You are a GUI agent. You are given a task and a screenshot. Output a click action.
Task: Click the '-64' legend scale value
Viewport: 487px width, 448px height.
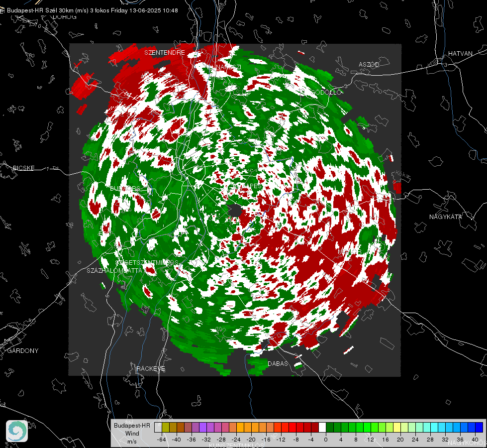(x=161, y=440)
